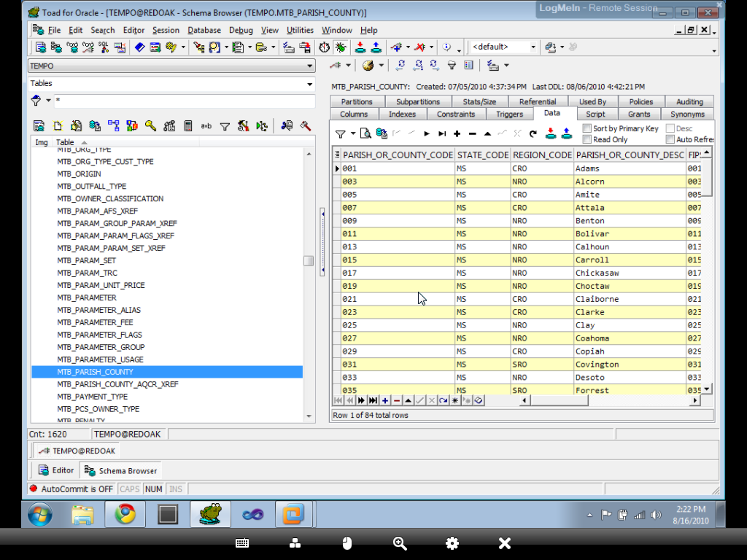This screenshot has height=560, width=747.
Task: Open the Tables object type dropdown
Action: click(309, 84)
